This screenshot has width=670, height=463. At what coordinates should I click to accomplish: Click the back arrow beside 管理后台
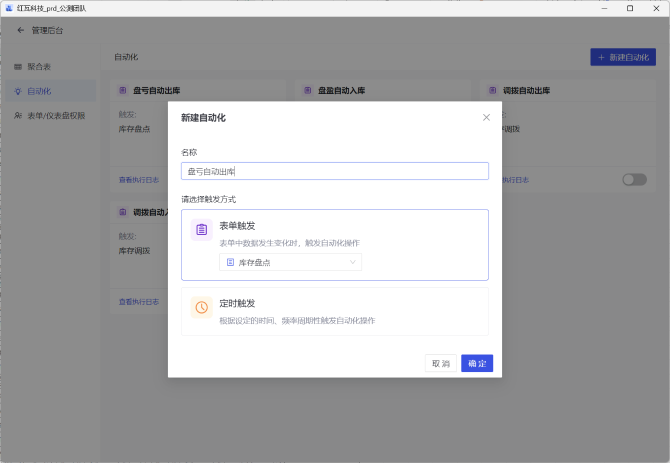click(20, 30)
